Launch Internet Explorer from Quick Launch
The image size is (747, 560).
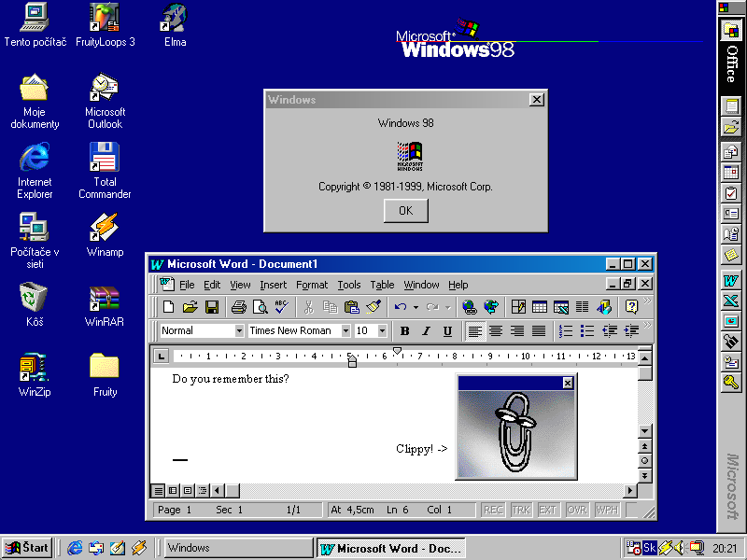(75, 548)
